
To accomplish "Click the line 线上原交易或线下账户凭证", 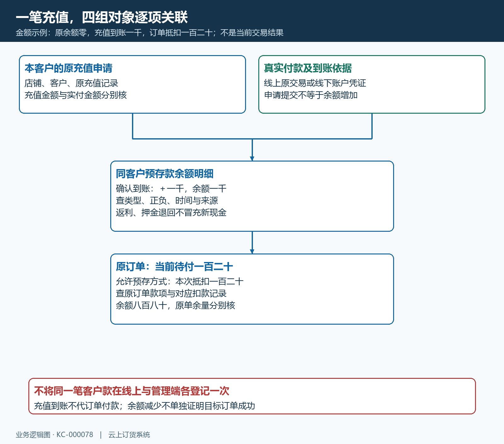I will pos(315,83).
